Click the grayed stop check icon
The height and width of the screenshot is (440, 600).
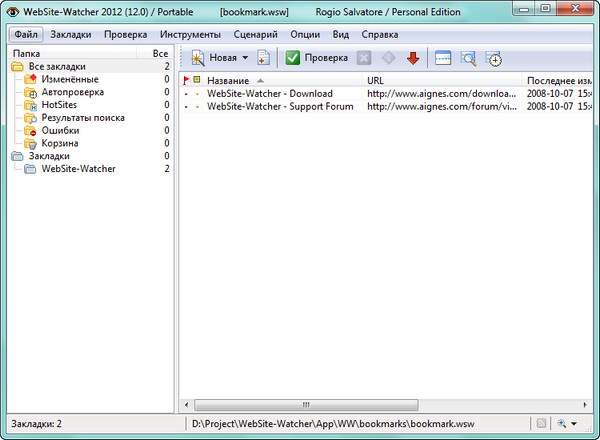364,58
